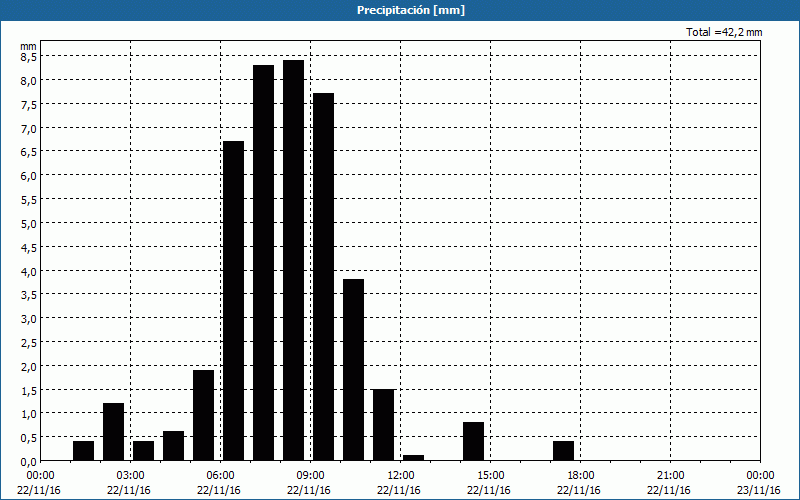Select the 21:00 x-axis time label
Image resolution: width=800 pixels, height=500 pixels.
point(670,476)
